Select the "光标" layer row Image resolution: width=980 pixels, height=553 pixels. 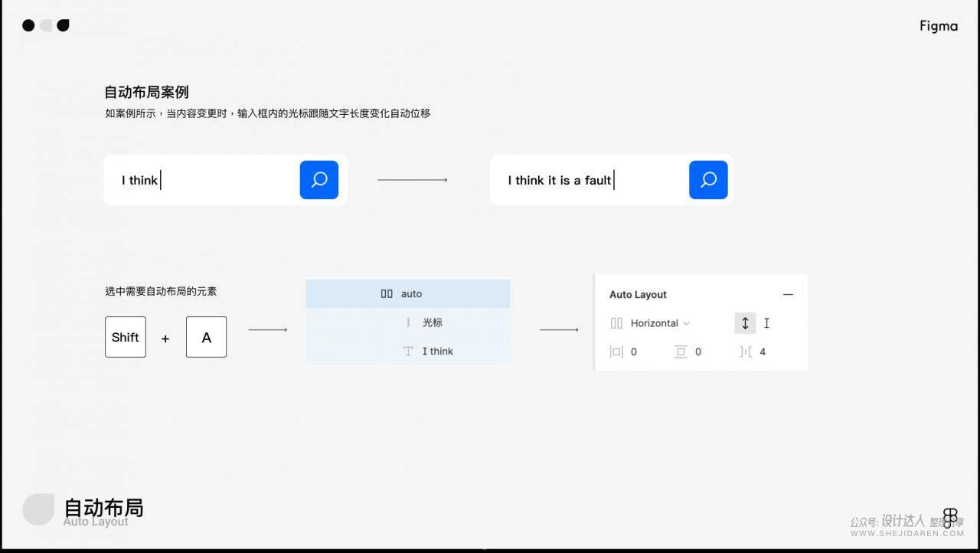pyautogui.click(x=408, y=322)
